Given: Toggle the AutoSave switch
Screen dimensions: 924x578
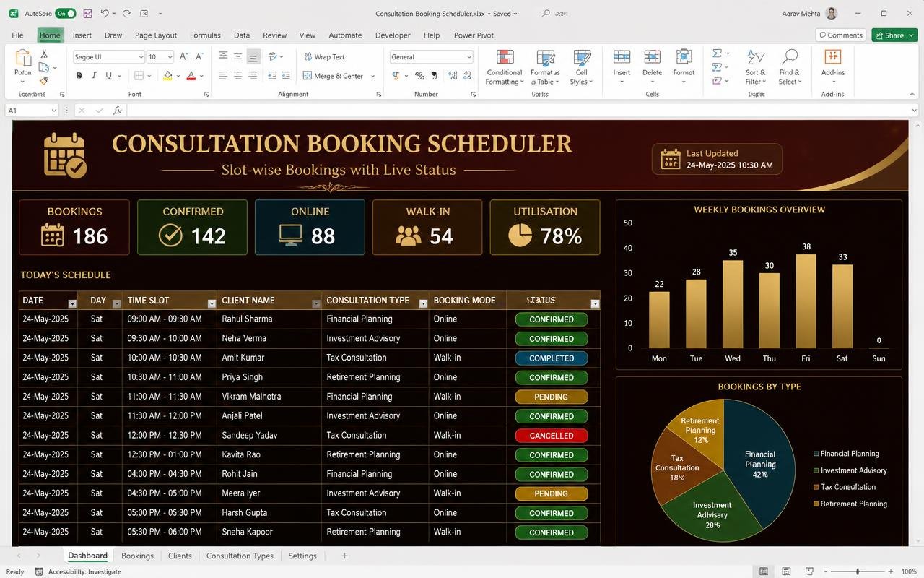Looking at the screenshot, I should coord(65,14).
